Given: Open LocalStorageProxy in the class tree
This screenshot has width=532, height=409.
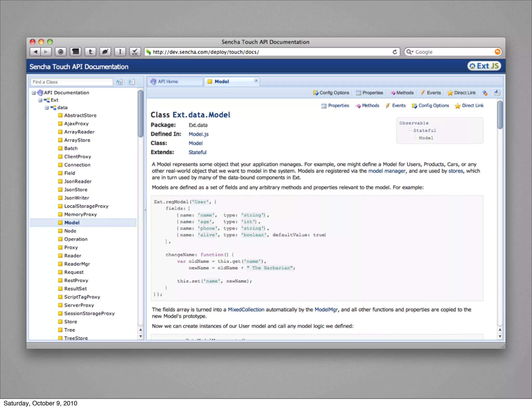Looking at the screenshot, I should click(86, 206).
